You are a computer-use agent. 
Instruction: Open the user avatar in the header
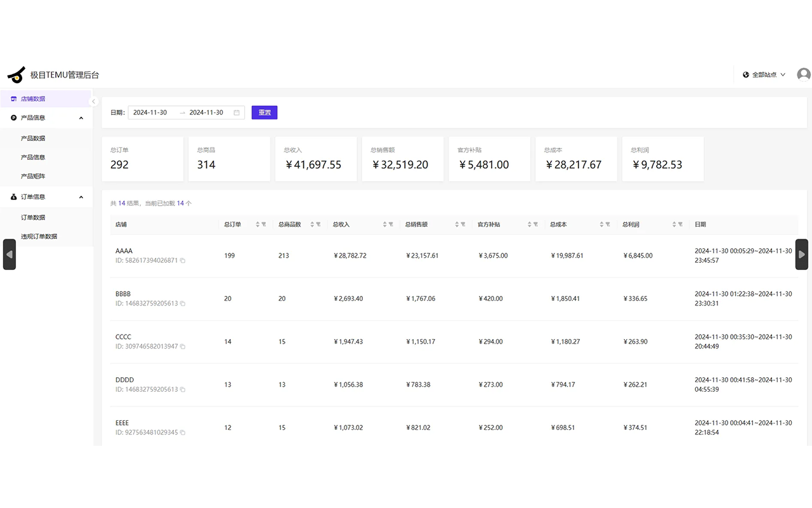(x=804, y=74)
